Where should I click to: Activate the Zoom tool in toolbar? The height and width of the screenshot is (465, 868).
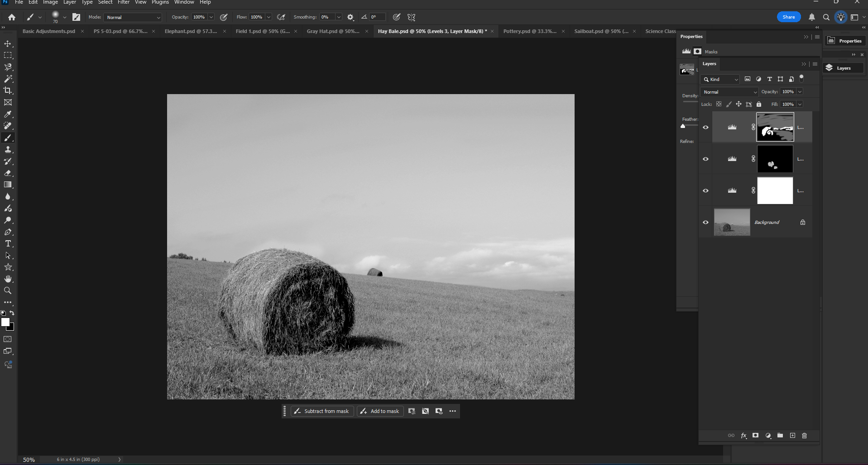pyautogui.click(x=8, y=291)
